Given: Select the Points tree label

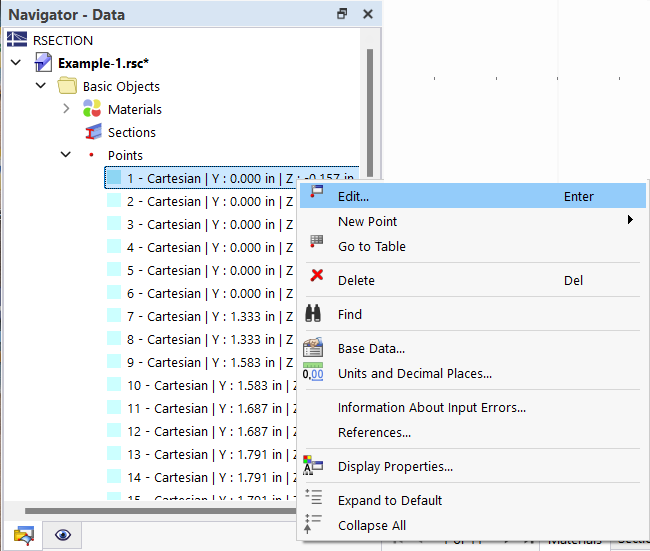Looking at the screenshot, I should click(x=125, y=155).
